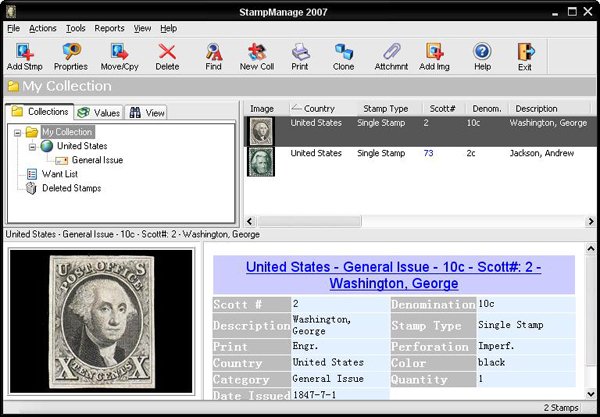This screenshot has width=600, height=417.
Task: Collapse the United States tree node
Action: pos(33,147)
